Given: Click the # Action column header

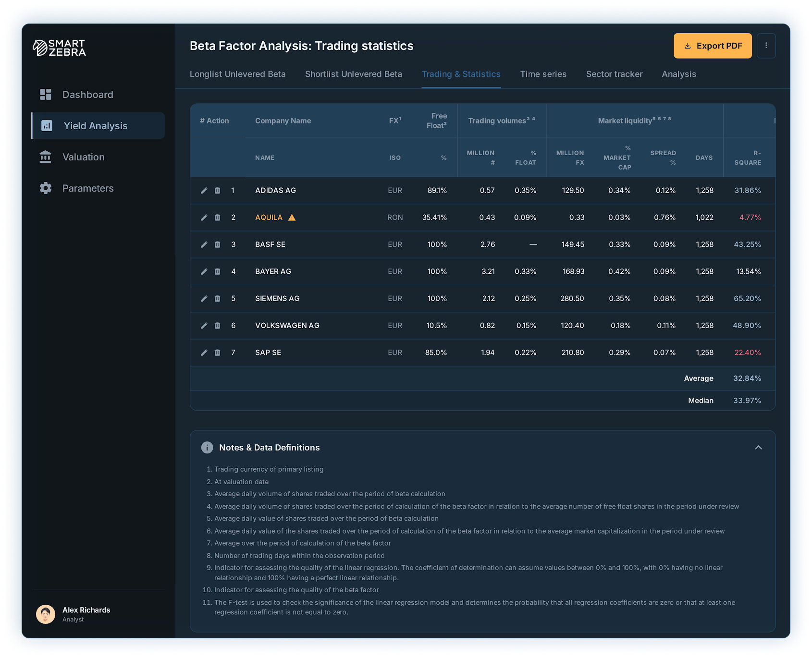Looking at the screenshot, I should tap(214, 121).
